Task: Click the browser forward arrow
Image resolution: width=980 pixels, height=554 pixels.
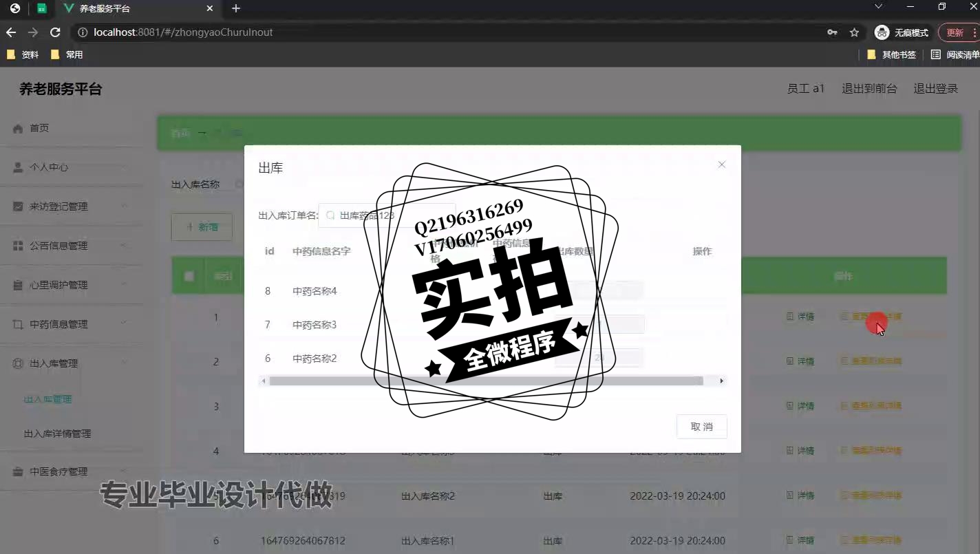Action: [x=33, y=32]
